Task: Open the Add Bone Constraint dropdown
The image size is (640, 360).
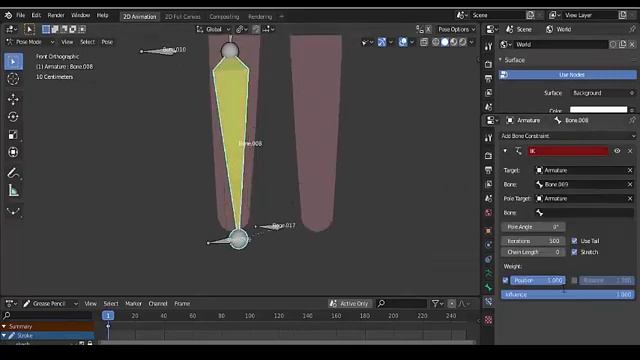Action: coord(568,136)
